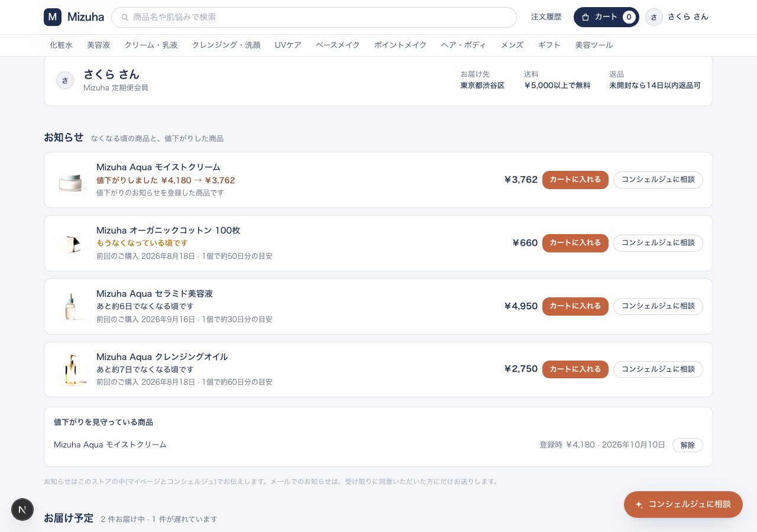This screenshot has height=532, width=757.
Task: Click the shopping bag cart icon
Action: click(585, 17)
